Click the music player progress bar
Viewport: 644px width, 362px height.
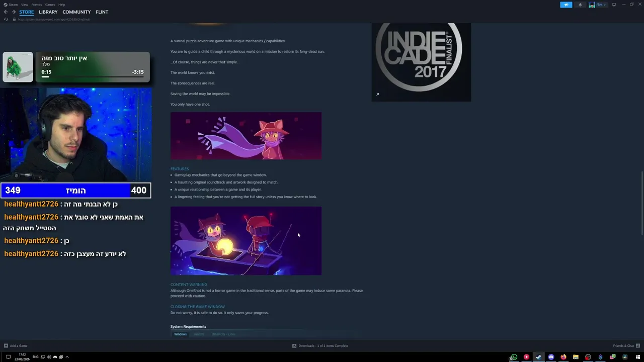pos(93,77)
